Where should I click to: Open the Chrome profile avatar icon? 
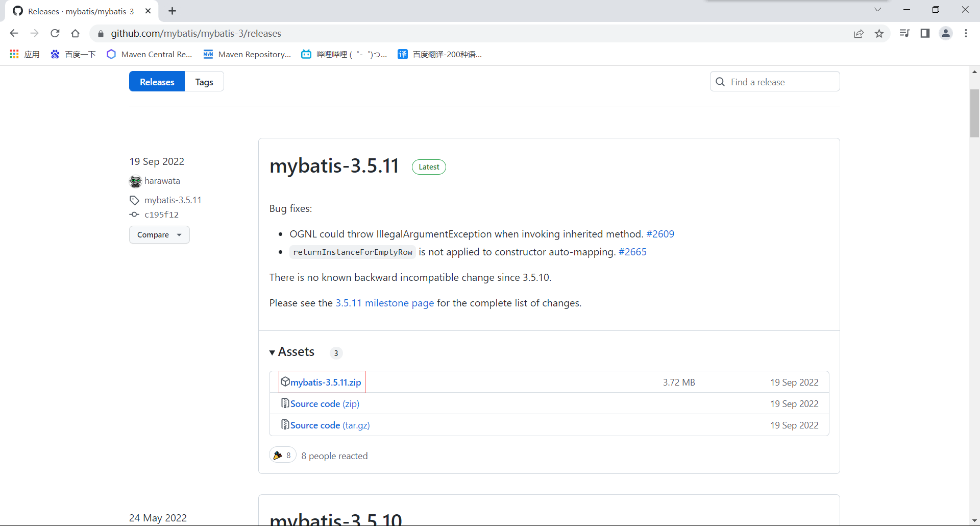point(946,33)
